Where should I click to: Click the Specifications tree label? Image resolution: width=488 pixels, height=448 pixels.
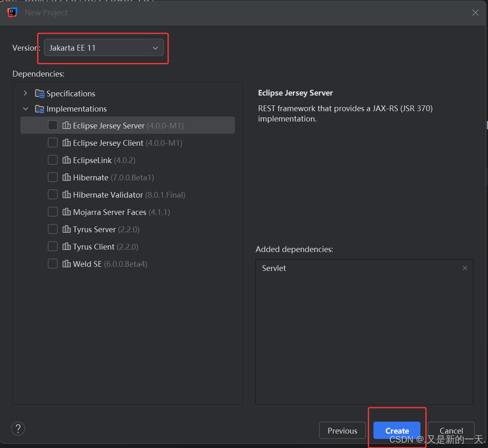70,93
